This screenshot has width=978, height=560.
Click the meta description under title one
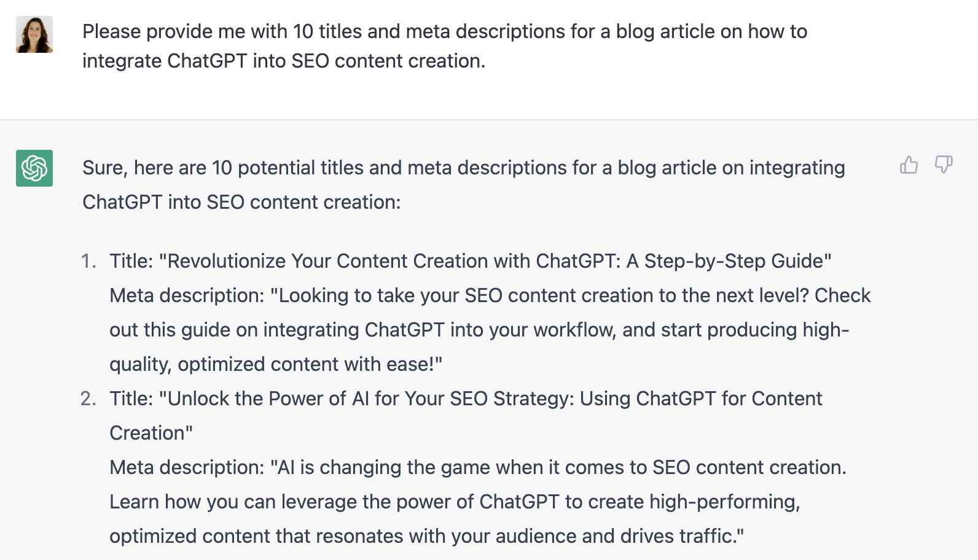click(x=490, y=330)
